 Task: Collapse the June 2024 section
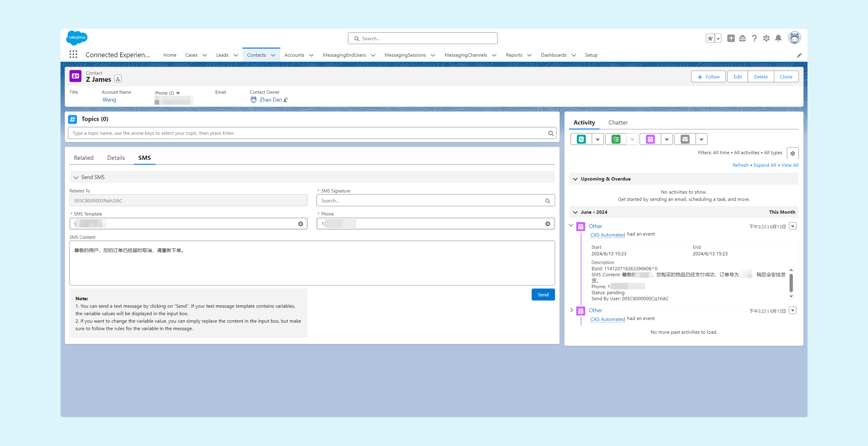pos(576,212)
